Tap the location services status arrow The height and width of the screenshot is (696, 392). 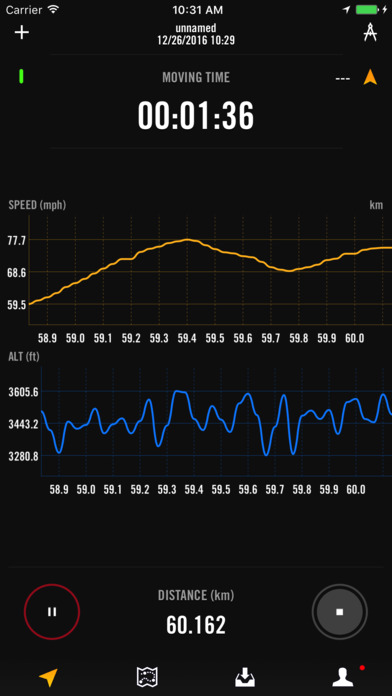[x=347, y=9]
